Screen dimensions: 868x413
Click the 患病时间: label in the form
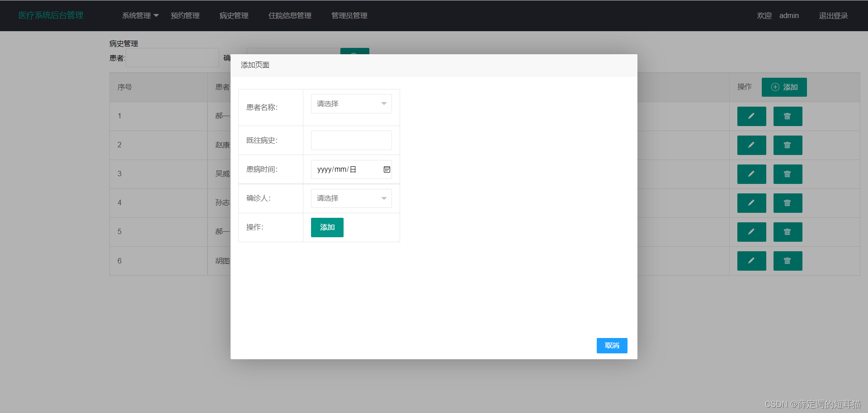(x=262, y=169)
